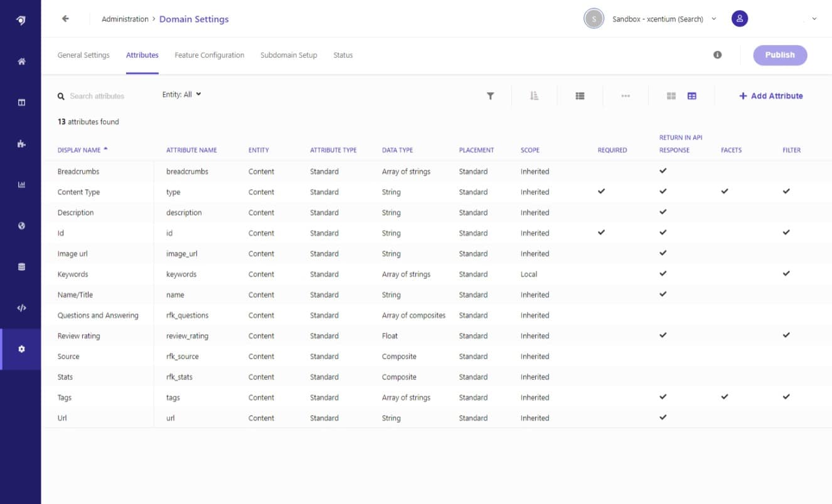Toggle Return in API for Url
The width and height of the screenshot is (832, 504).
[x=663, y=417]
